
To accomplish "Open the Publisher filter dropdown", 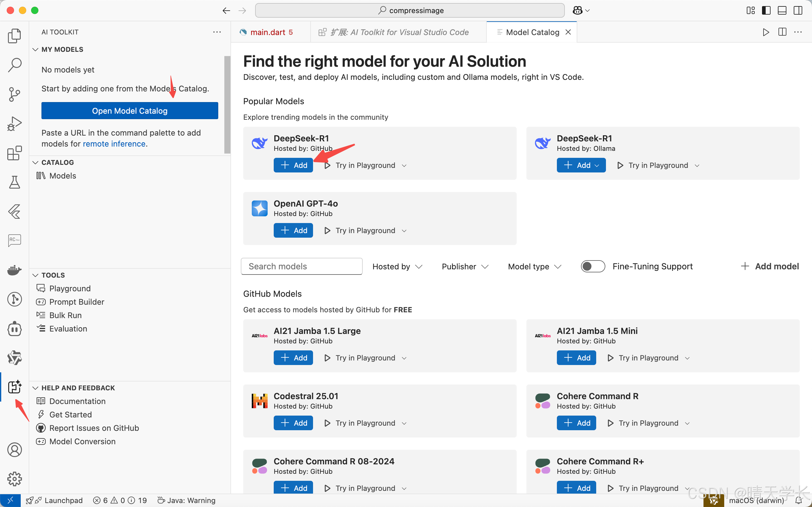I will (x=465, y=267).
